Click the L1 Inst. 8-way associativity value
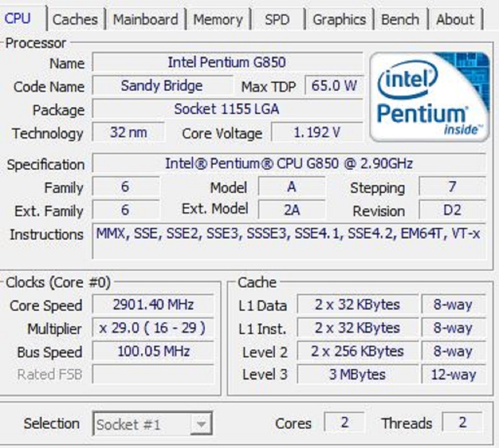This screenshot has width=499, height=448. click(453, 328)
